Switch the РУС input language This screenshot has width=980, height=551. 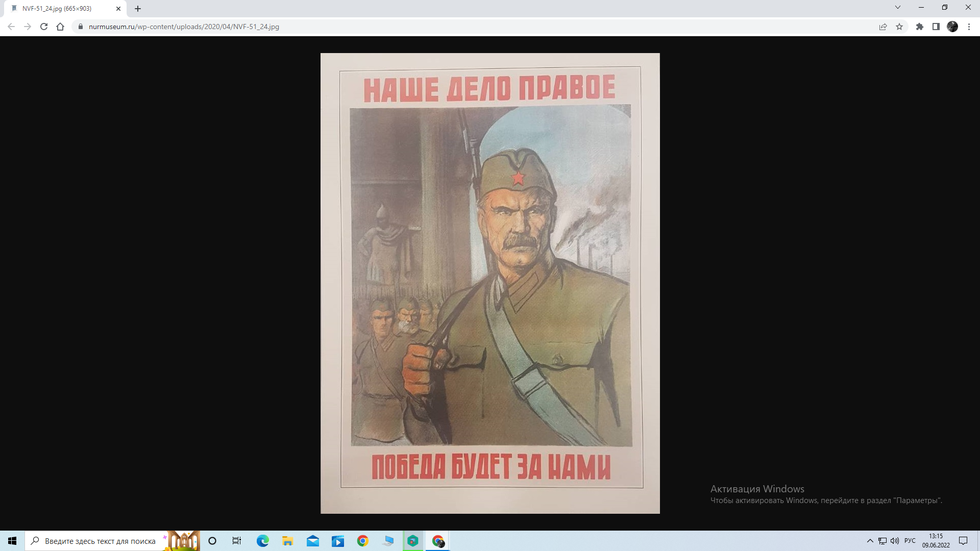point(910,541)
